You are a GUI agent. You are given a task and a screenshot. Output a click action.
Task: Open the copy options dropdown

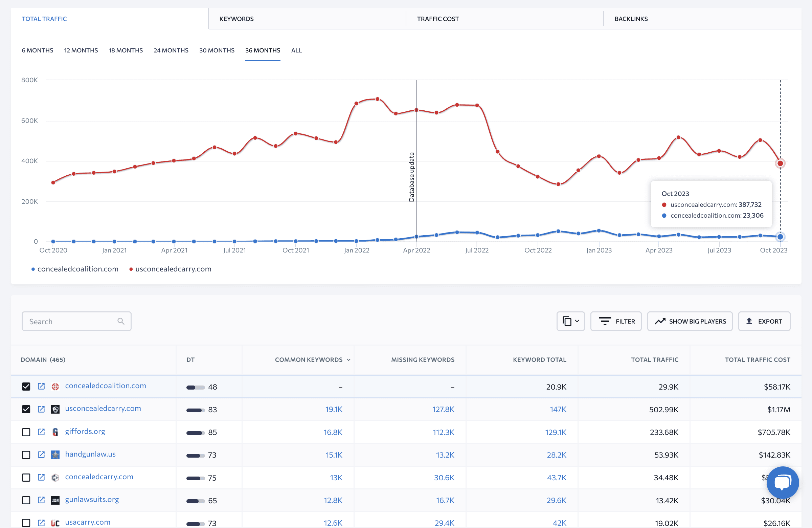pos(570,321)
